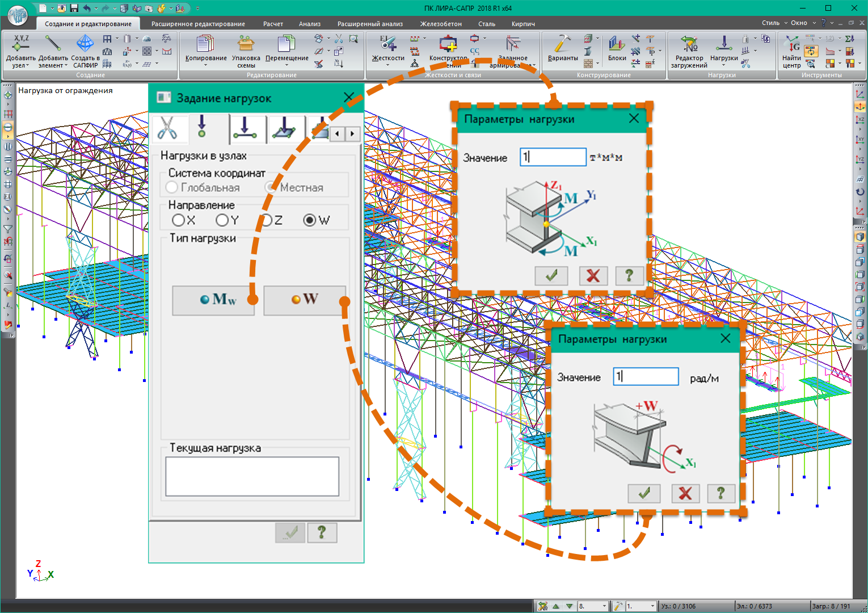
Task: Click the Значение field with т*м*м units
Action: click(553, 157)
